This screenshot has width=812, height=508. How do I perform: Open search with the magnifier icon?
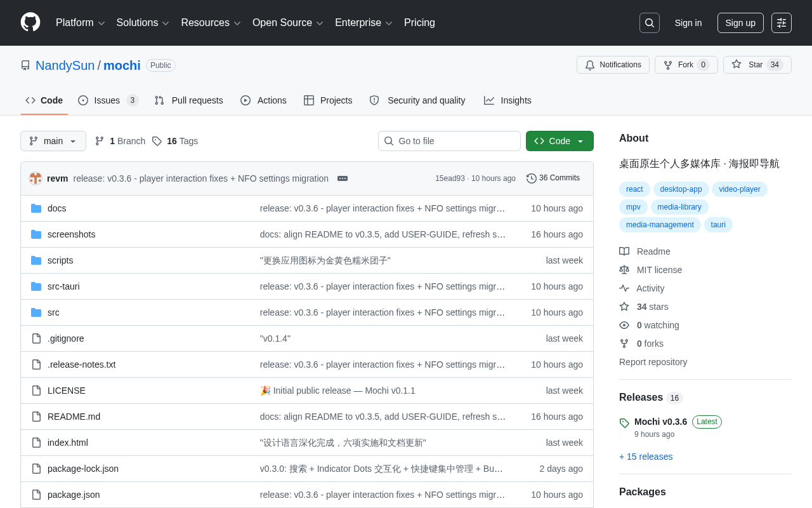[x=650, y=23]
